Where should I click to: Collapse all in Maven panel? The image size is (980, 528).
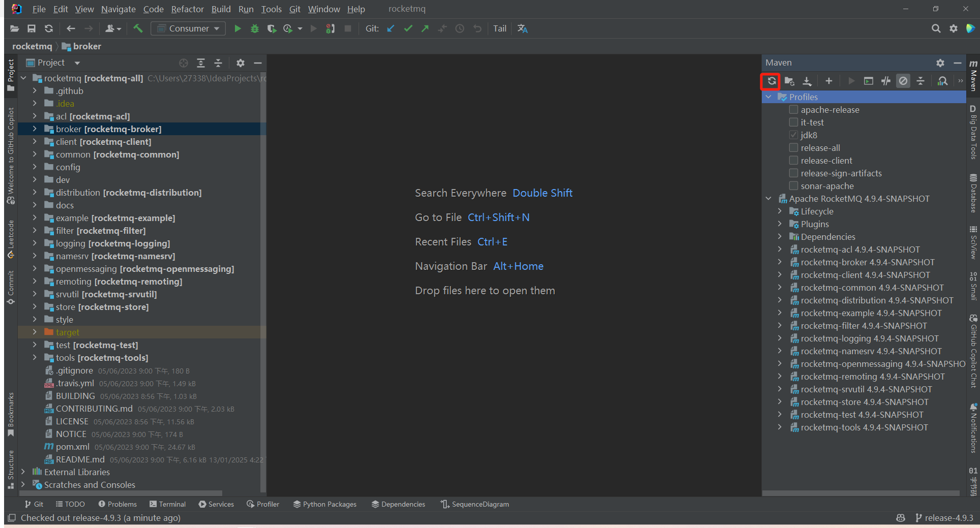920,81
